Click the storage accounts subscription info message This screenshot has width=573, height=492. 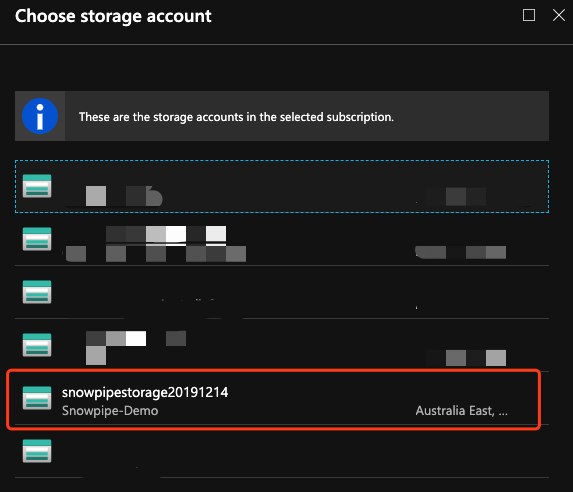click(x=236, y=117)
